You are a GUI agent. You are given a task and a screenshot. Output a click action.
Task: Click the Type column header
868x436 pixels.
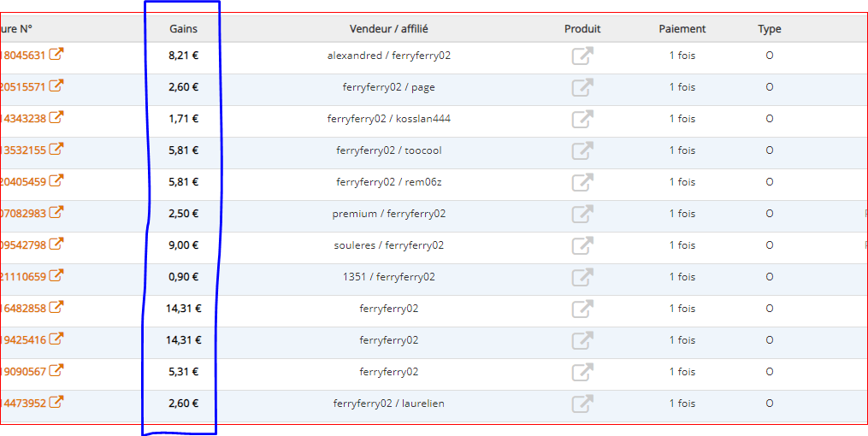click(x=770, y=29)
